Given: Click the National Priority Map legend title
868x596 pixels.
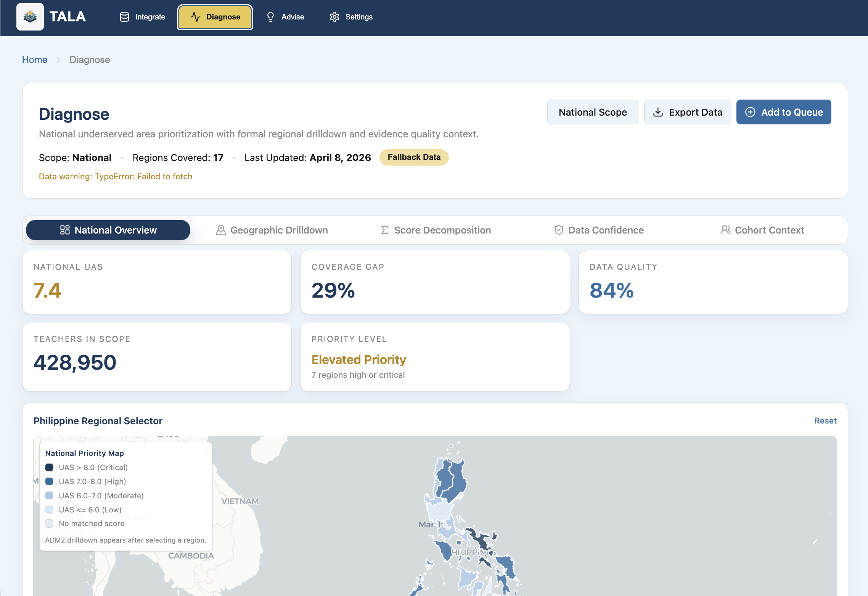Looking at the screenshot, I should tap(85, 453).
